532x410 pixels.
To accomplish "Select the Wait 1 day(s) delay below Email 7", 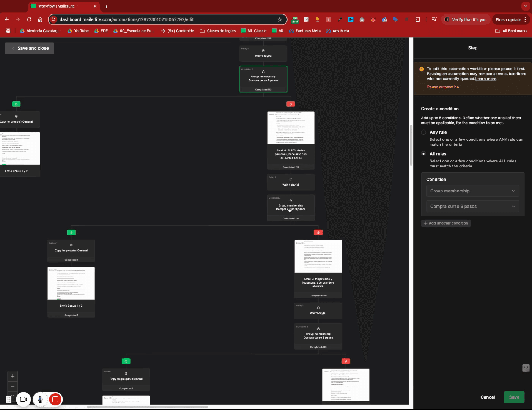I will pos(318,311).
